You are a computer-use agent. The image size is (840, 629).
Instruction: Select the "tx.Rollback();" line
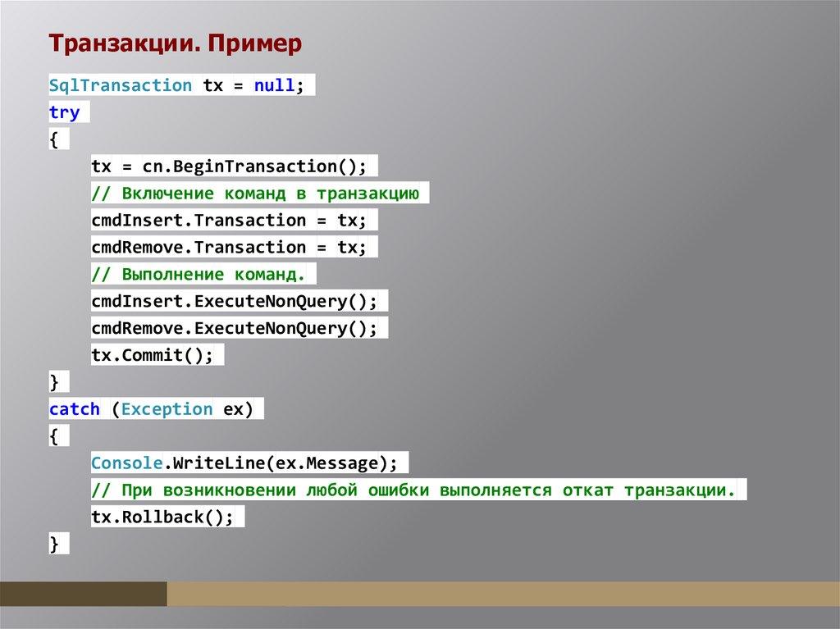click(162, 517)
